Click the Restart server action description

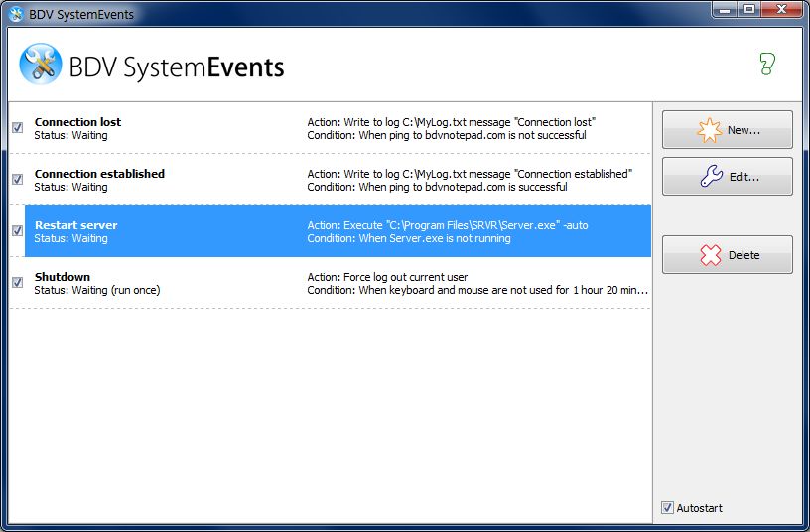448,225
